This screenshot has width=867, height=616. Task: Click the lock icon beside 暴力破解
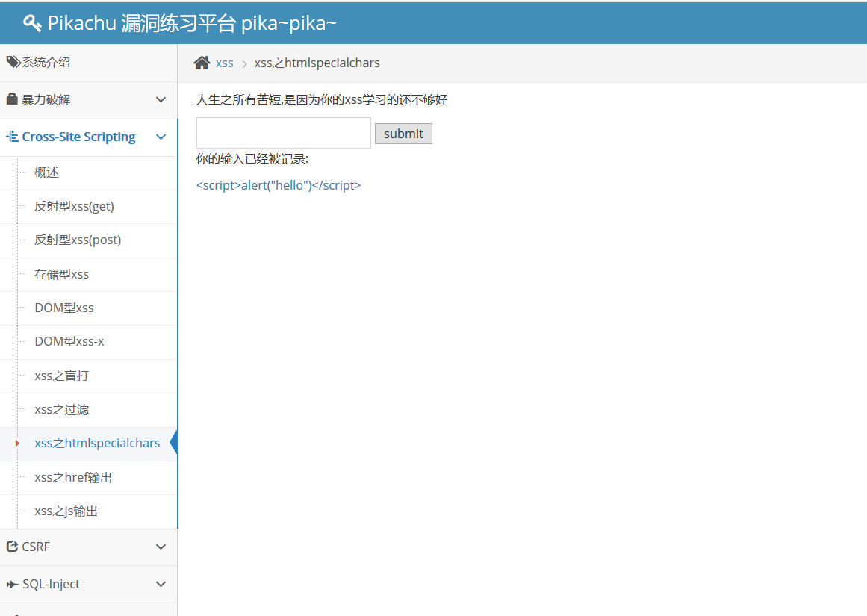12,99
